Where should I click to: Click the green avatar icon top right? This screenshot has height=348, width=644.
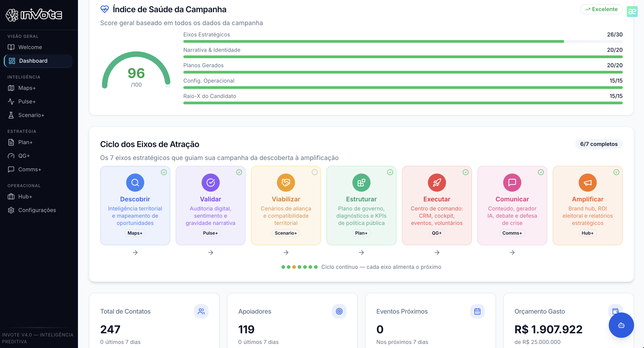pos(632,12)
